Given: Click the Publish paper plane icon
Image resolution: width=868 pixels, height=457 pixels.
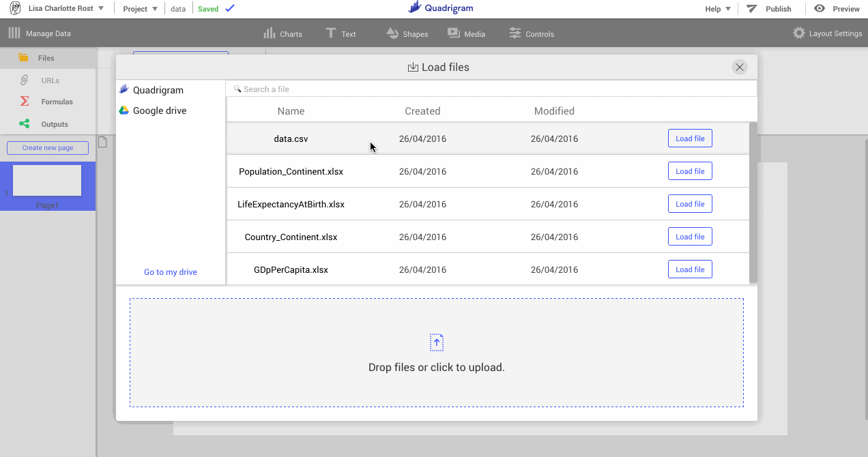Looking at the screenshot, I should 751,8.
